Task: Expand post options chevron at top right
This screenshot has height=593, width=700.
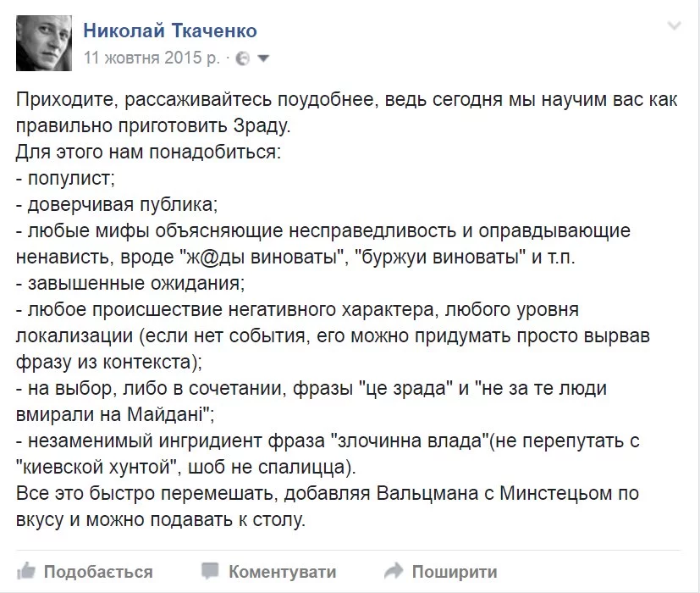Action: pyautogui.click(x=674, y=26)
